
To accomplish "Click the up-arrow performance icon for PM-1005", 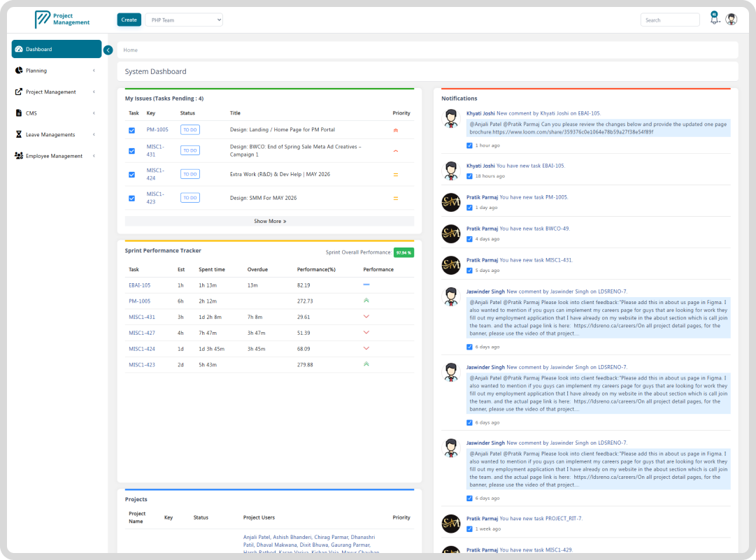I will click(366, 300).
